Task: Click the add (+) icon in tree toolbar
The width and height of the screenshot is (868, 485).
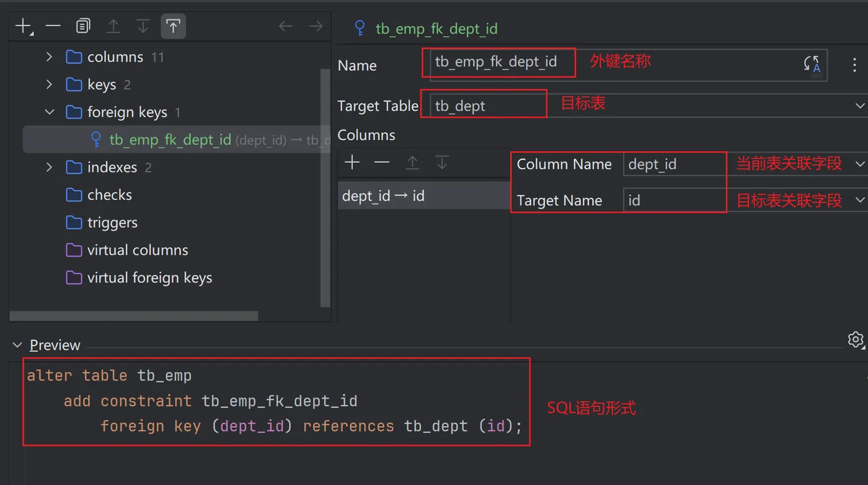Action: click(23, 26)
